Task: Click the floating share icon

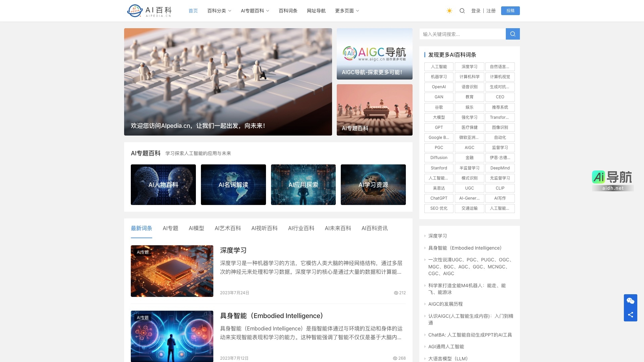Action: coord(630,315)
